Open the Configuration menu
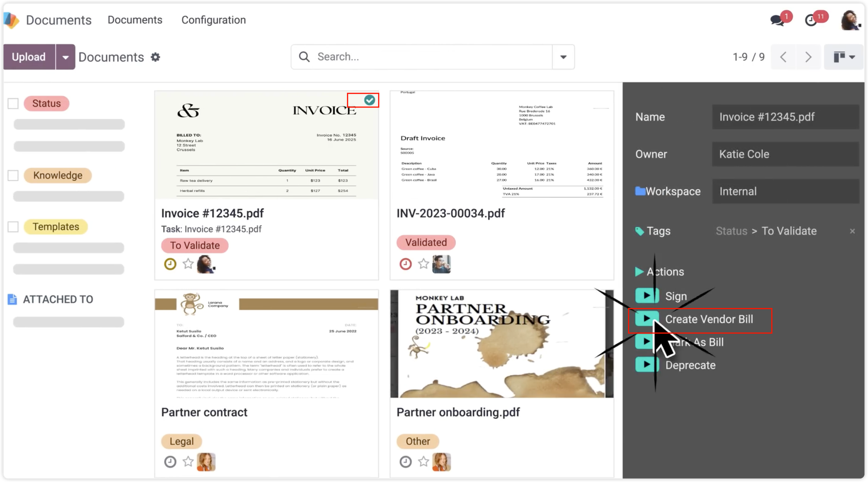868x482 pixels. point(213,20)
